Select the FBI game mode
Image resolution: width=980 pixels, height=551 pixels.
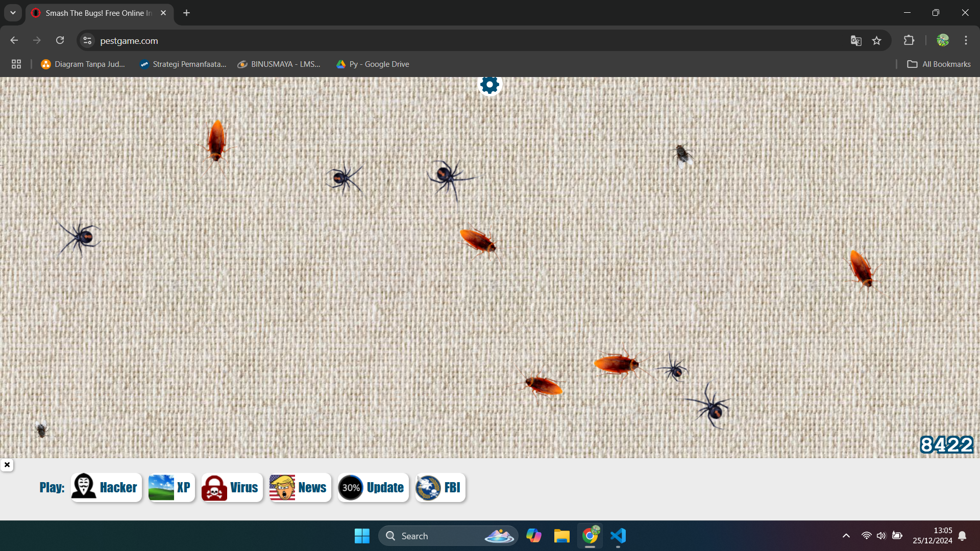[x=439, y=487]
